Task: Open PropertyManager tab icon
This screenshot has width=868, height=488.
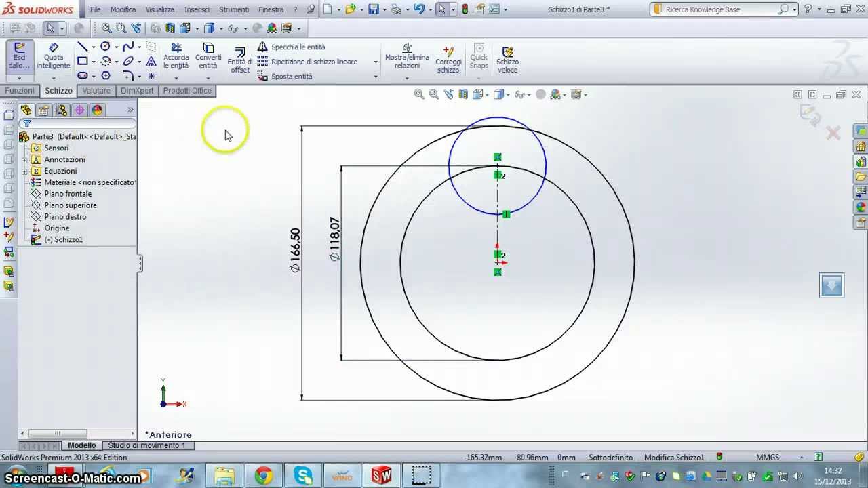Action: [x=44, y=110]
